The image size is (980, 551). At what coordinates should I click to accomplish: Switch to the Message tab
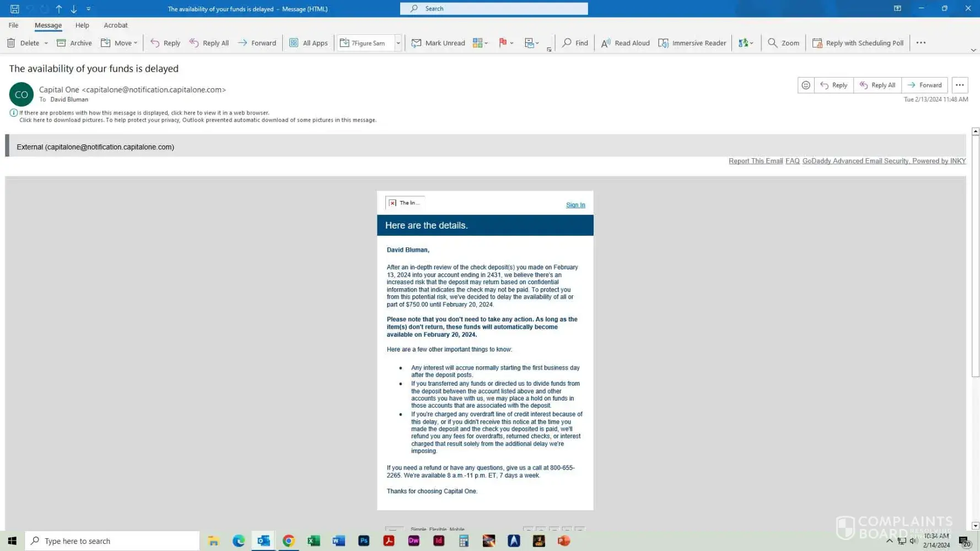(48, 25)
